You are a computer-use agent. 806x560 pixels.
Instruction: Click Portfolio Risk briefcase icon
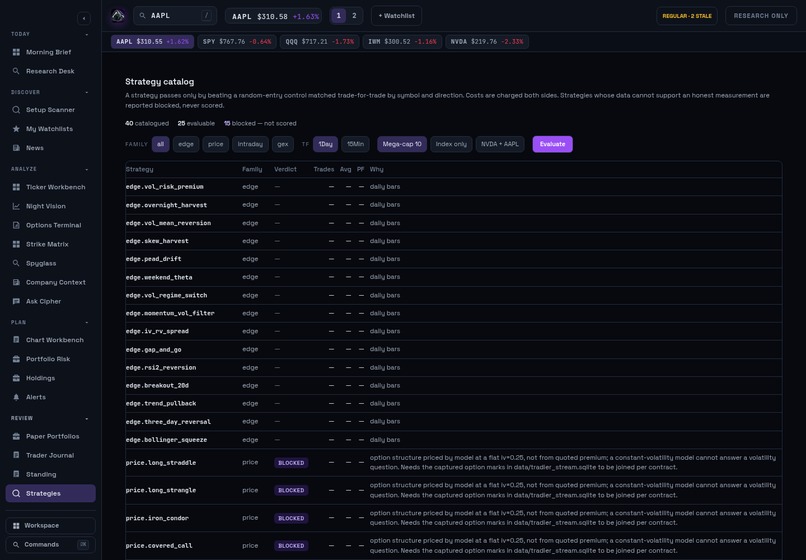[x=16, y=359]
